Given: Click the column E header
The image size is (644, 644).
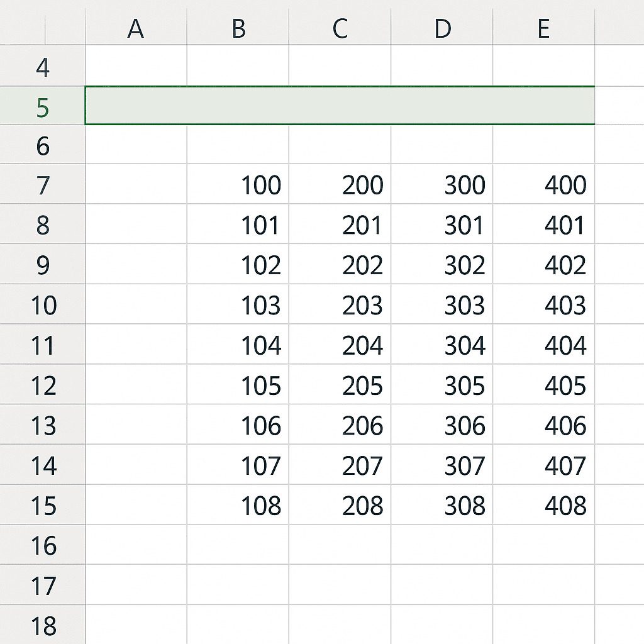Looking at the screenshot, I should [x=544, y=28].
